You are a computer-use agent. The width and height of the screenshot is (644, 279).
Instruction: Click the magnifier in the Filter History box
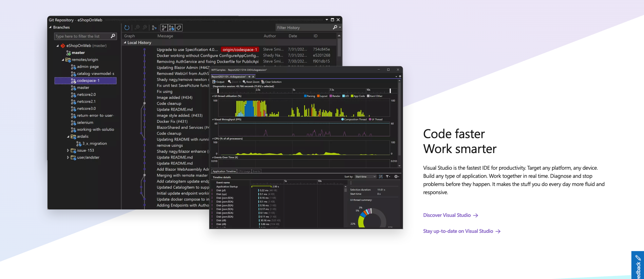pos(335,27)
